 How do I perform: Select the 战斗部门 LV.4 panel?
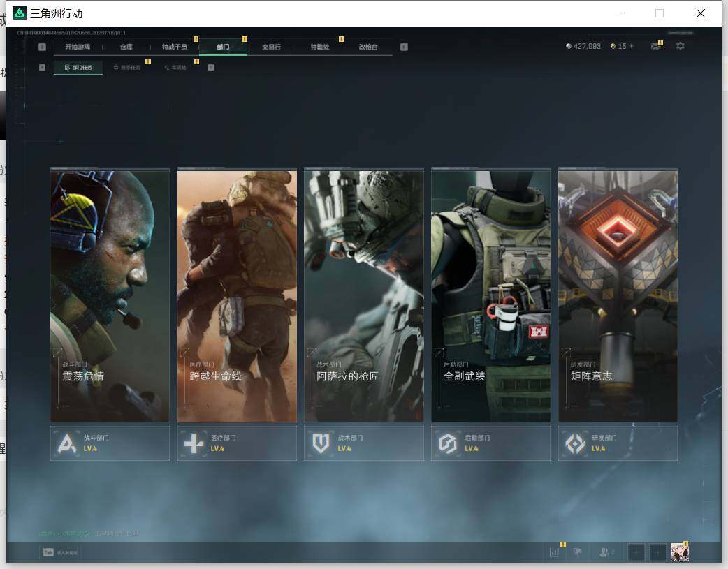pos(110,443)
